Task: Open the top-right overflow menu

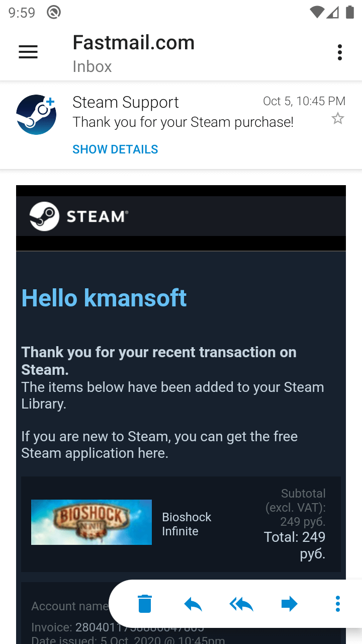Action: click(x=340, y=52)
